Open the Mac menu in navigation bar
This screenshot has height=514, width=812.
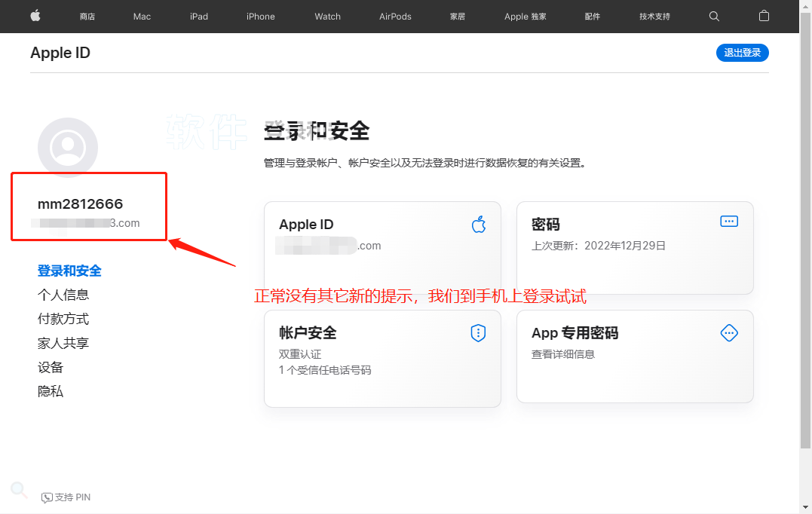[x=142, y=17]
